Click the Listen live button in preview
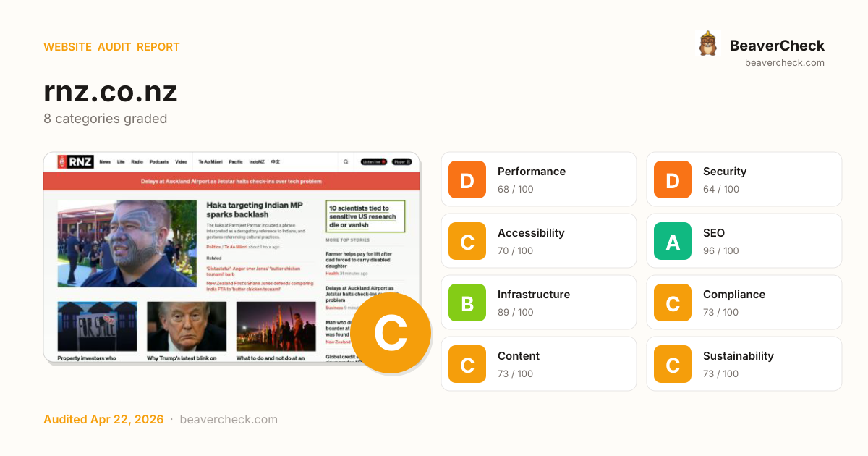The height and width of the screenshot is (456, 868). pos(374,162)
